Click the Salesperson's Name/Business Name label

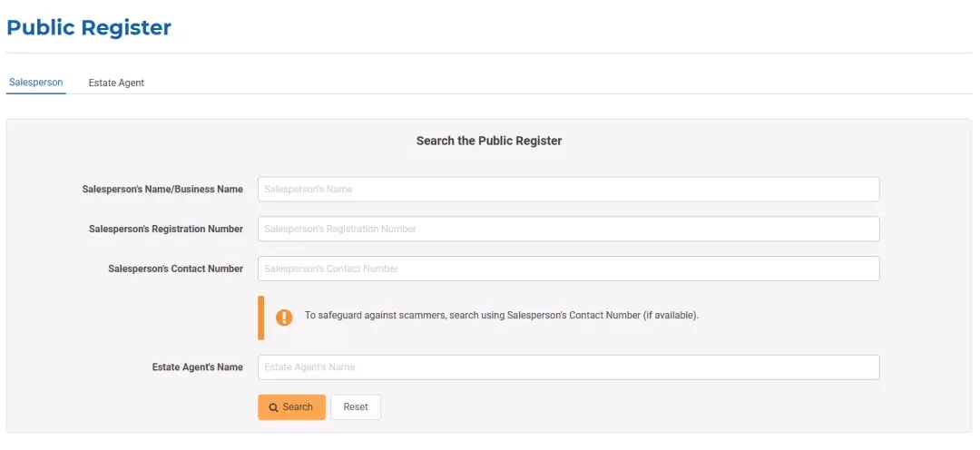tap(162, 190)
